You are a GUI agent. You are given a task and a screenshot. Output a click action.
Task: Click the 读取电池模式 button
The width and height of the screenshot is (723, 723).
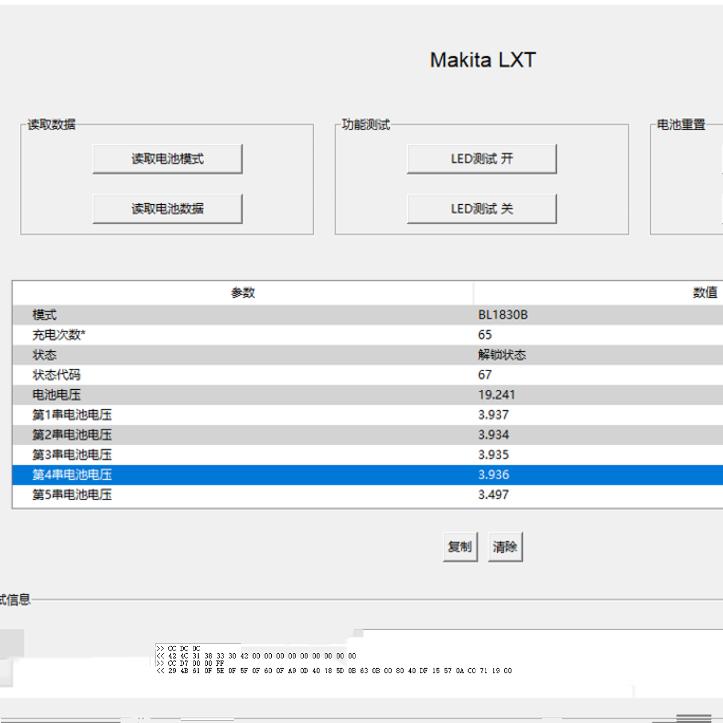click(167, 159)
